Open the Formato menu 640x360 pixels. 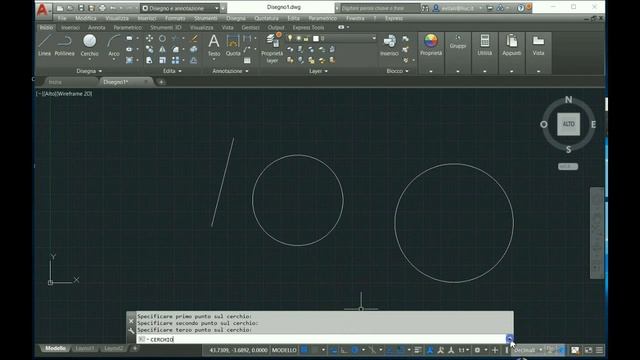click(x=175, y=18)
